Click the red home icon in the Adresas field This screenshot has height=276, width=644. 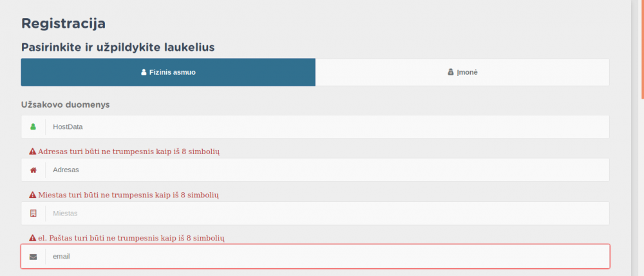(x=33, y=170)
